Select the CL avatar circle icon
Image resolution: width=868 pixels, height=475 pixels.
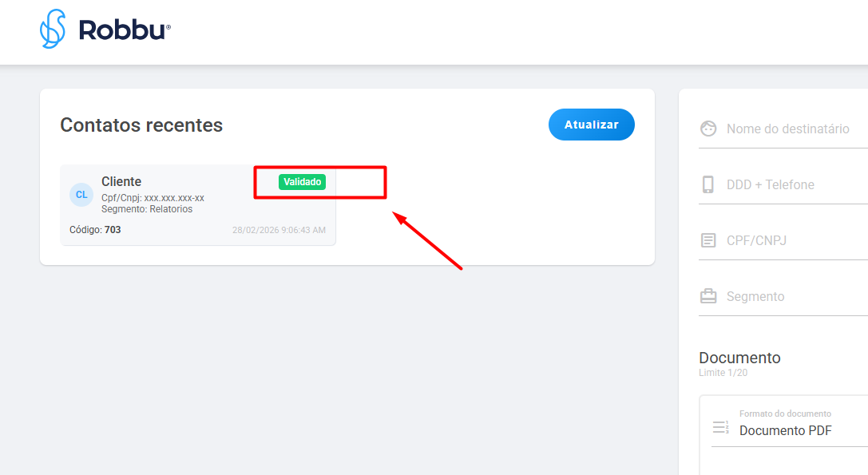pyautogui.click(x=81, y=195)
